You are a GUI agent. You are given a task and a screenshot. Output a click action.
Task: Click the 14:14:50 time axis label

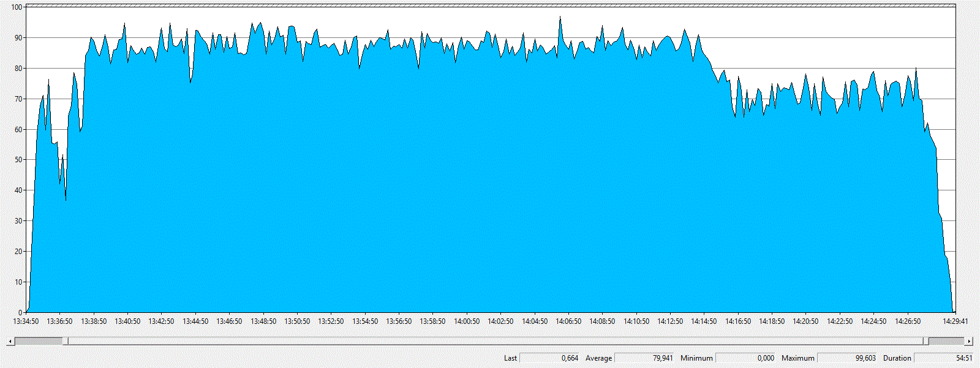click(x=704, y=321)
